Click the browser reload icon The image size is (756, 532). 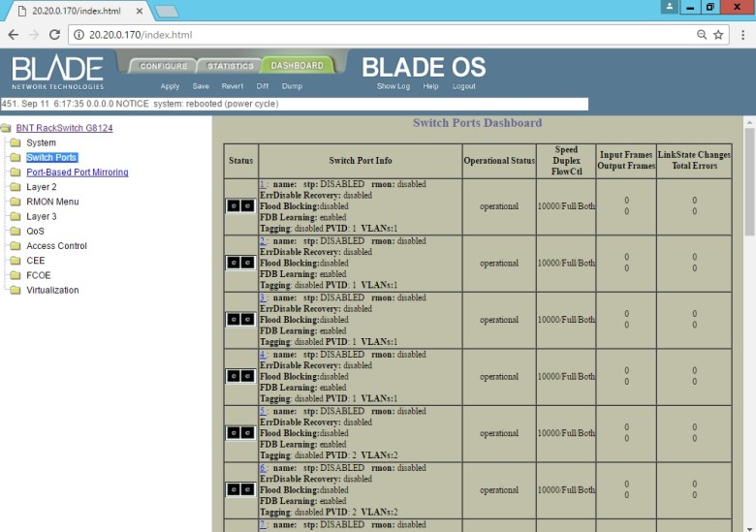pos(53,35)
